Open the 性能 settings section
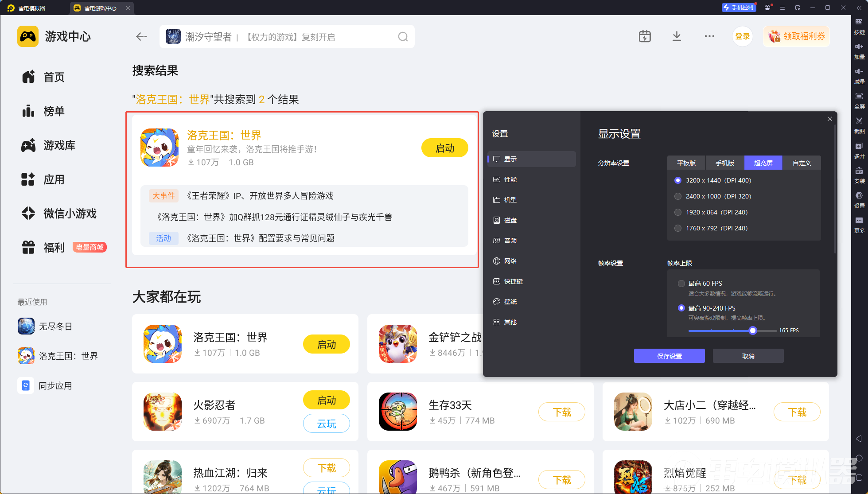 pyautogui.click(x=510, y=179)
